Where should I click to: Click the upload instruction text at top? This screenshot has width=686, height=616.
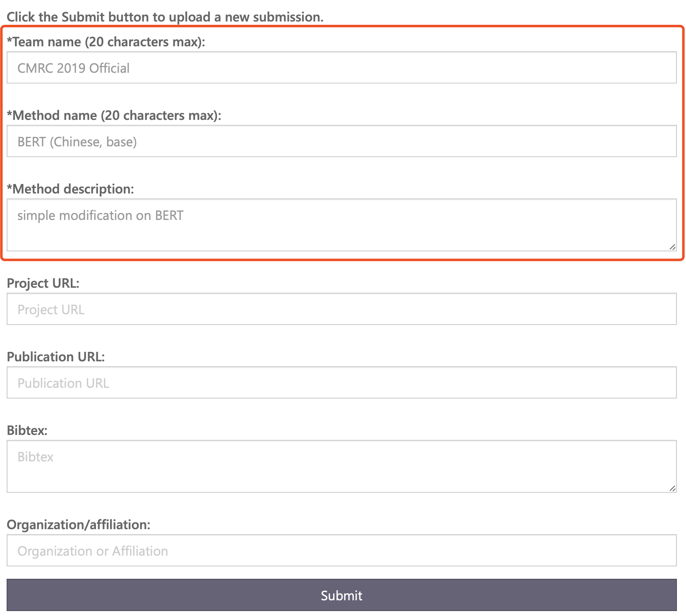165,17
